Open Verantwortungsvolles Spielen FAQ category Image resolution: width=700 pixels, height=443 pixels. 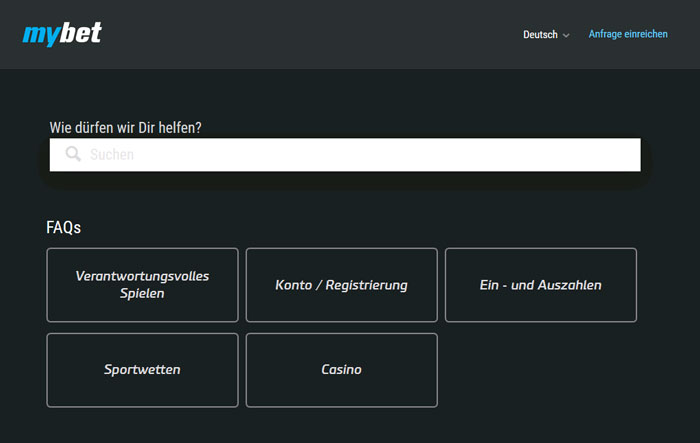click(142, 285)
